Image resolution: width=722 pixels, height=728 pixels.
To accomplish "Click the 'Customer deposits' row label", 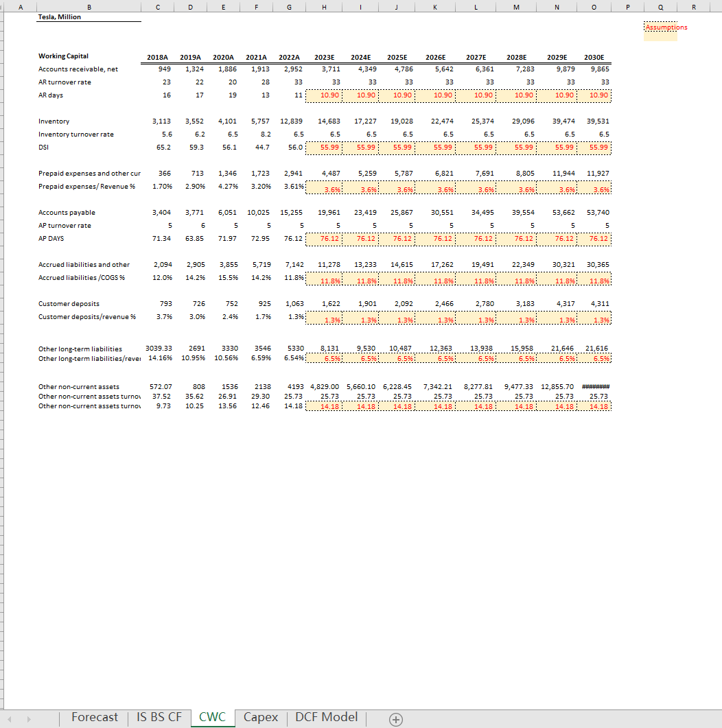I will [69, 304].
